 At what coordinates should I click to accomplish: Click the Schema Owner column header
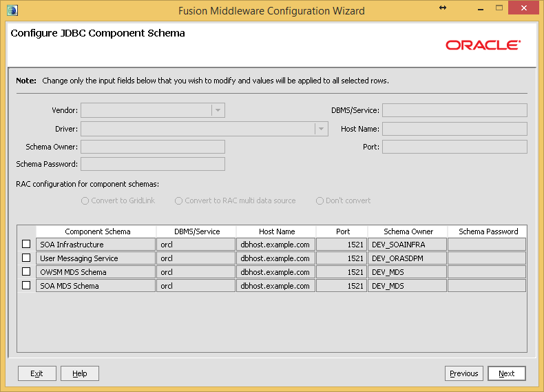click(408, 231)
